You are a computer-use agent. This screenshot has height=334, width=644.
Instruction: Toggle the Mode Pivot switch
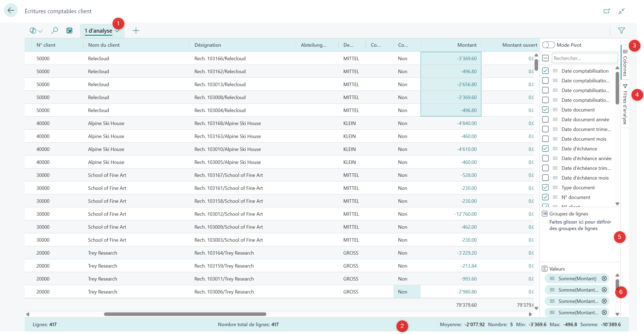pyautogui.click(x=548, y=45)
